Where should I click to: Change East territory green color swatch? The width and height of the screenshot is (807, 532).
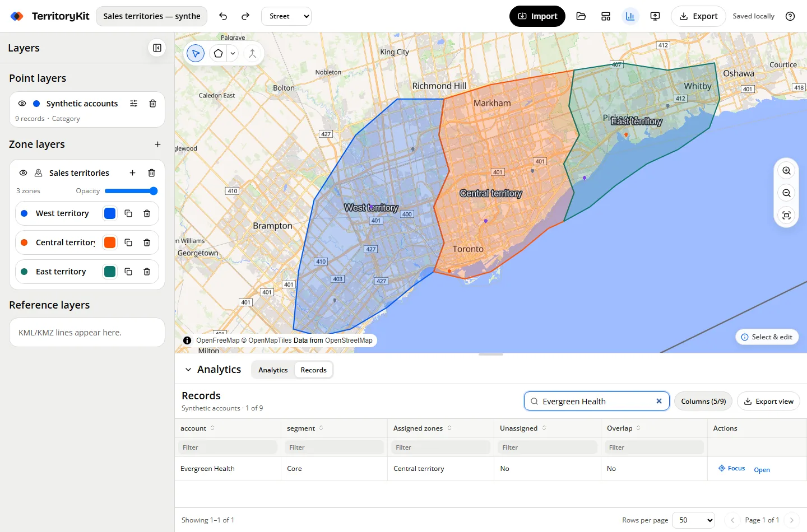pos(110,272)
